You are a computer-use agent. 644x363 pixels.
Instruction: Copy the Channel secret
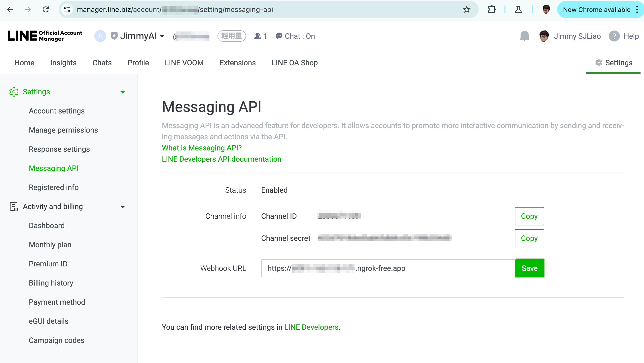pos(529,238)
